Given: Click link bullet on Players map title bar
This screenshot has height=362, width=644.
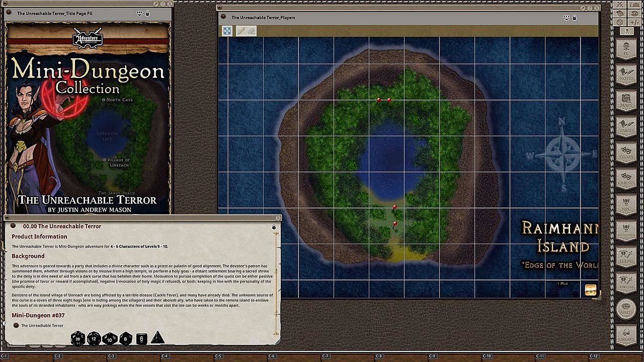Looking at the screenshot, I should (223, 17).
